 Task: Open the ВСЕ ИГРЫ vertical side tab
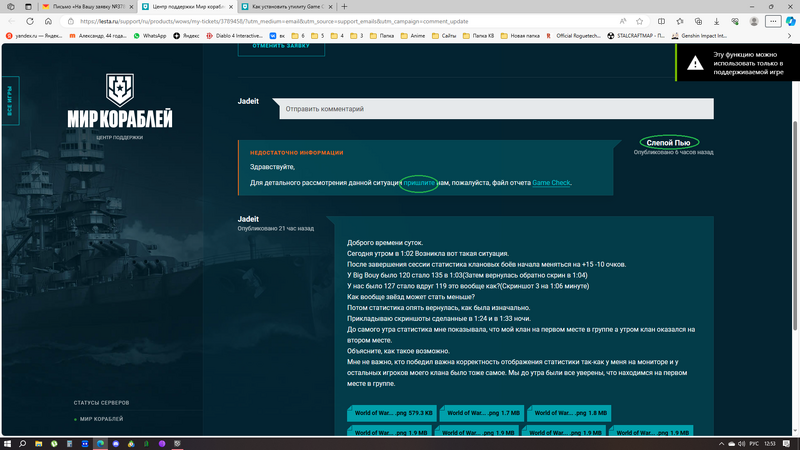pos(11,103)
